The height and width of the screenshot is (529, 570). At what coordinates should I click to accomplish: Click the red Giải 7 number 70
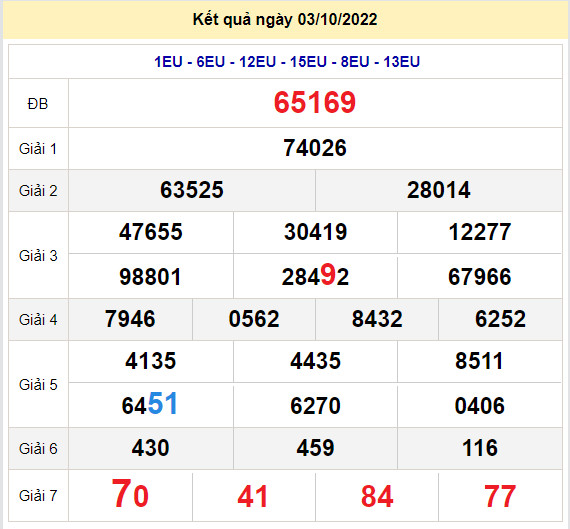tap(130, 494)
